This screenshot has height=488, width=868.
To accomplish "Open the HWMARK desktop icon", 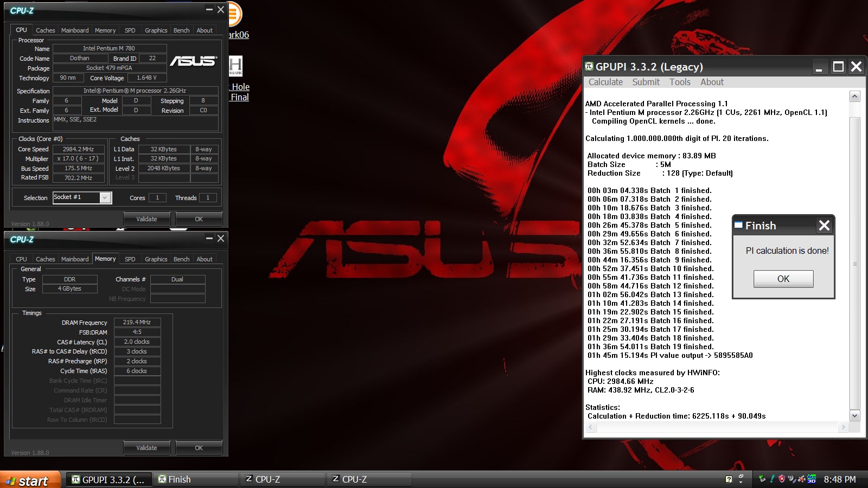I will 235,66.
